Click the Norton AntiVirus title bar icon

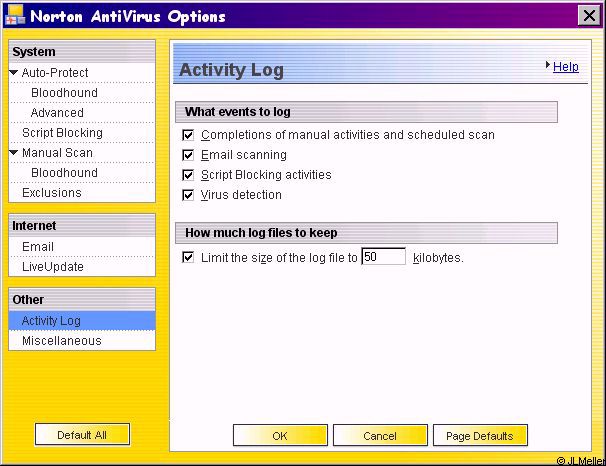(x=15, y=16)
